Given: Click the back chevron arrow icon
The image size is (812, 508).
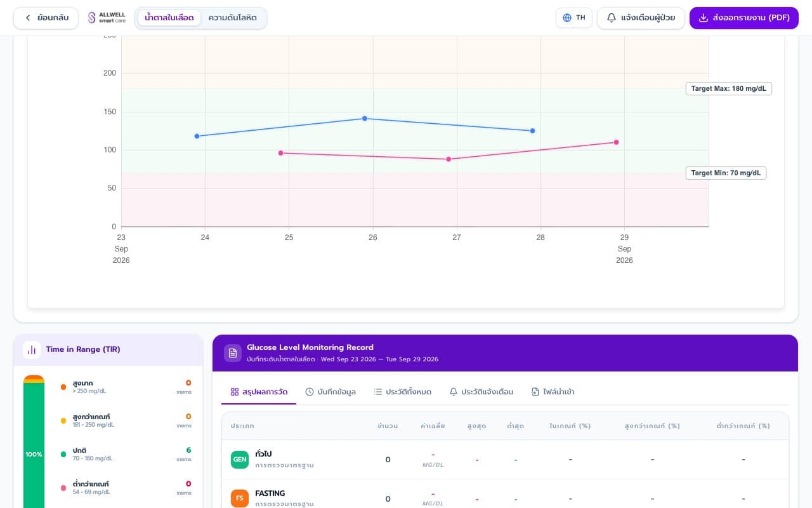Looking at the screenshot, I should [28, 18].
